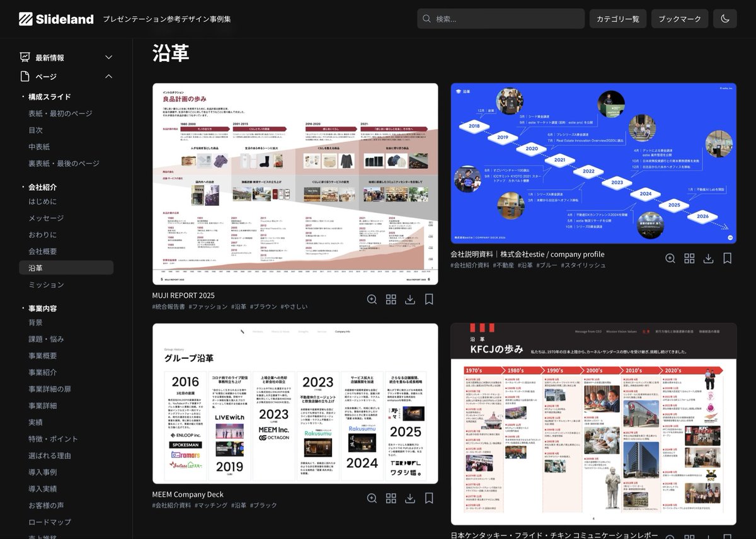Toggle dark mode moon icon
The width and height of the screenshot is (756, 539).
click(x=724, y=19)
